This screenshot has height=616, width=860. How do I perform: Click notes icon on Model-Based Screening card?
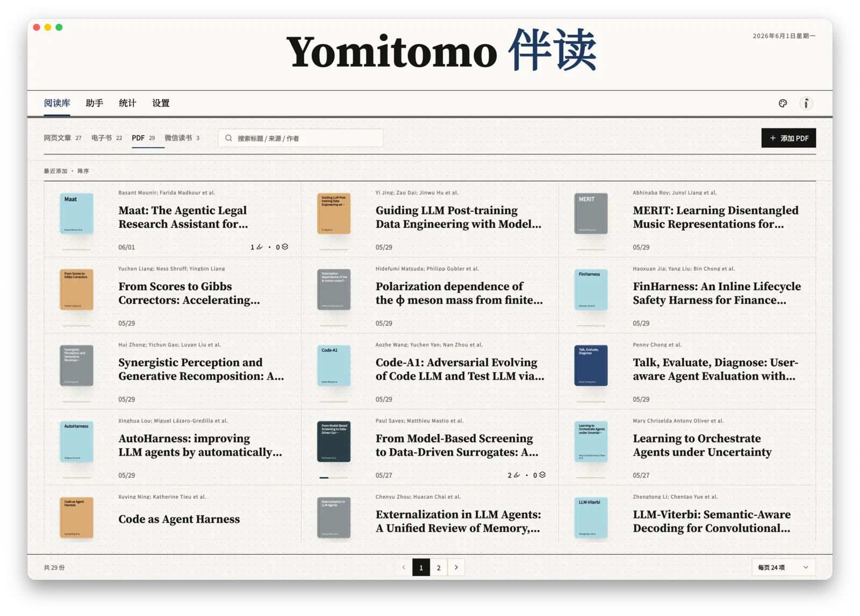tap(542, 475)
